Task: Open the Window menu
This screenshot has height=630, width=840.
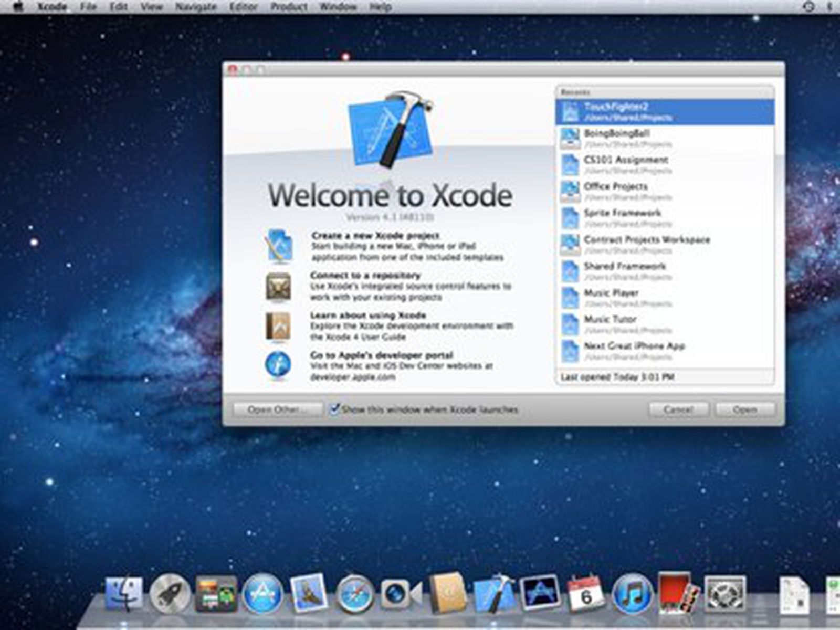Action: (338, 7)
